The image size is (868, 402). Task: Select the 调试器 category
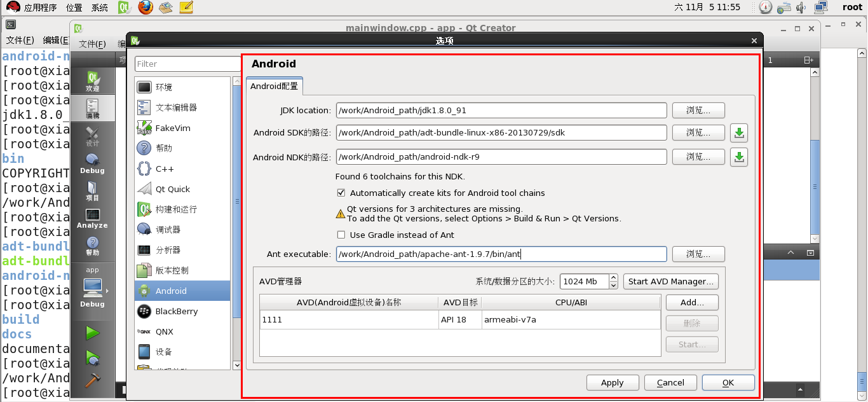[x=183, y=230]
